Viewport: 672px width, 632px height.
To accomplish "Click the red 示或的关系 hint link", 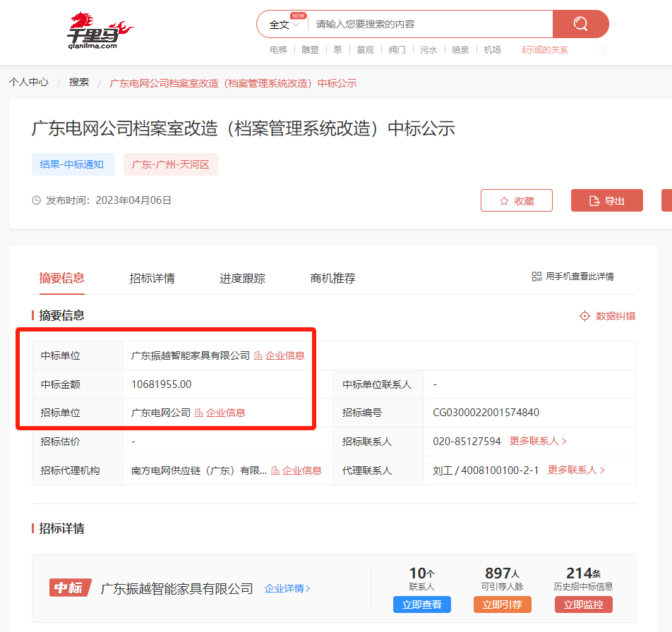I will coord(545,49).
